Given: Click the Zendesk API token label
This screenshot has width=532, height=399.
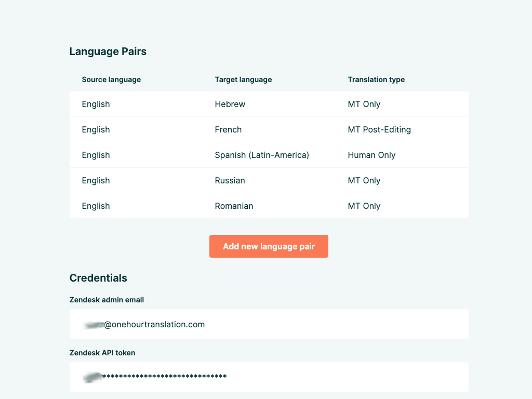Looking at the screenshot, I should coord(102,353).
